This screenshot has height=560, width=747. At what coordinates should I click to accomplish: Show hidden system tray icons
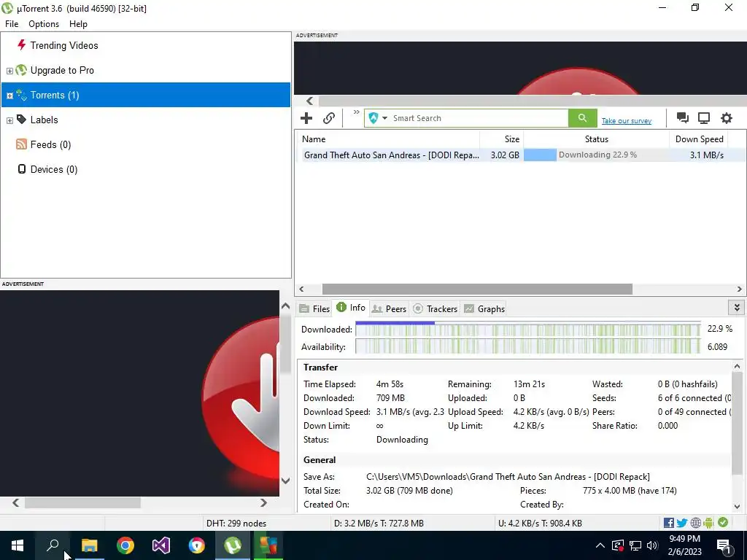click(x=600, y=545)
